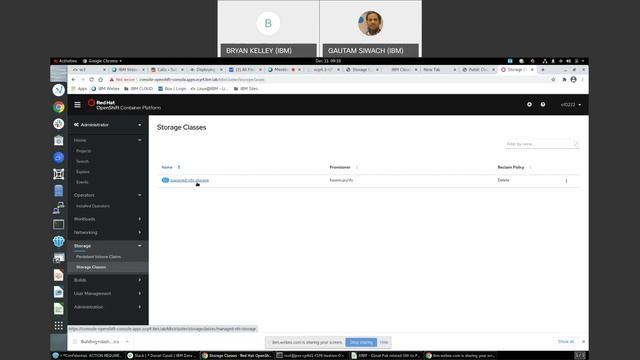This screenshot has width=640, height=360.
Task: Click the Not secure warning in address bar
Action: tap(122, 80)
